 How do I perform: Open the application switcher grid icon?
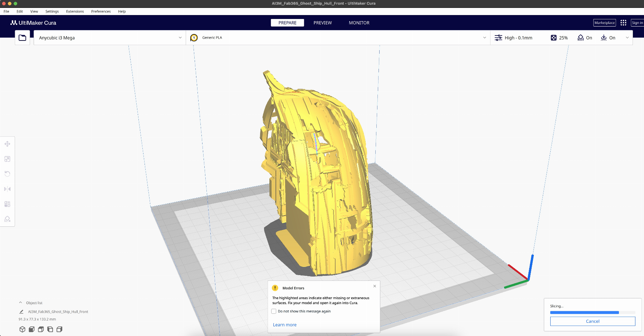tap(623, 23)
